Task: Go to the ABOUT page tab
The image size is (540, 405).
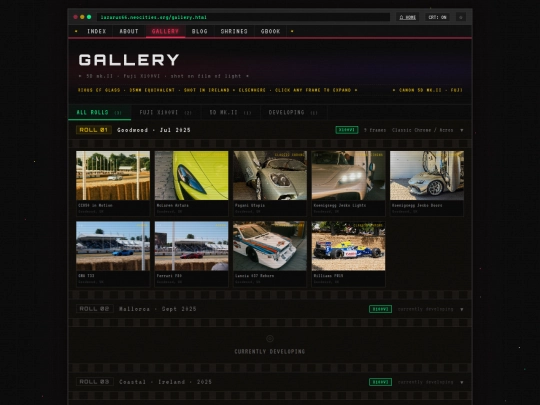Action: (x=129, y=31)
